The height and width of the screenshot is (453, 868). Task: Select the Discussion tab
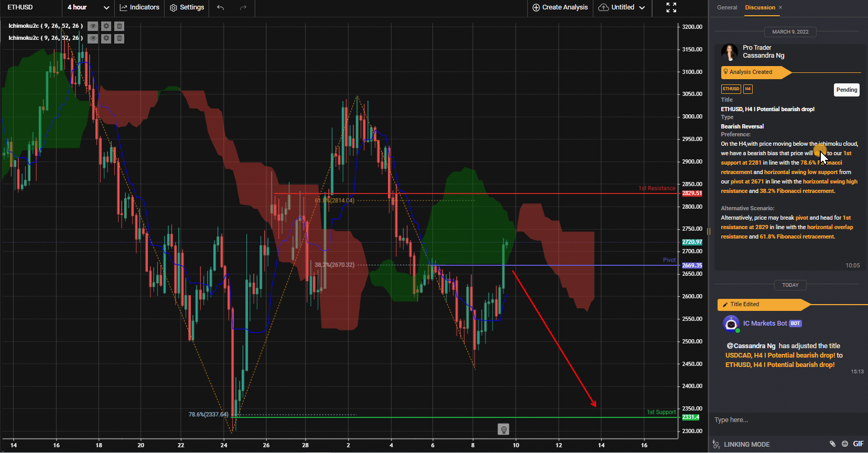coord(760,7)
